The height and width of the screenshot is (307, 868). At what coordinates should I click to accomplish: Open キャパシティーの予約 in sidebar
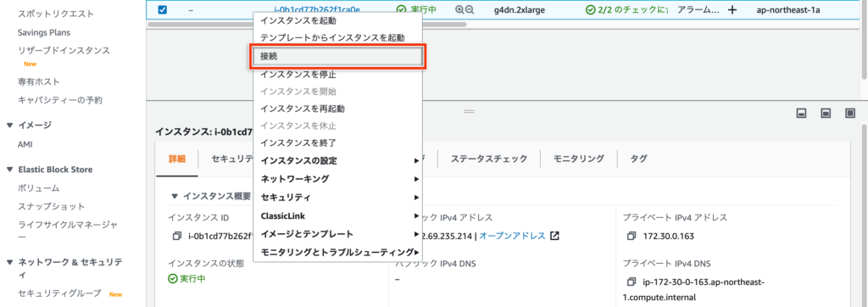[x=60, y=100]
